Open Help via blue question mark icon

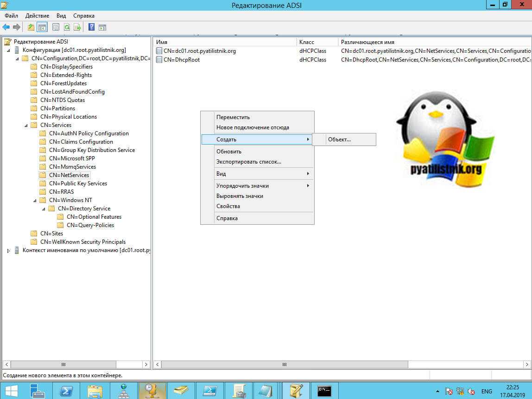[91, 27]
